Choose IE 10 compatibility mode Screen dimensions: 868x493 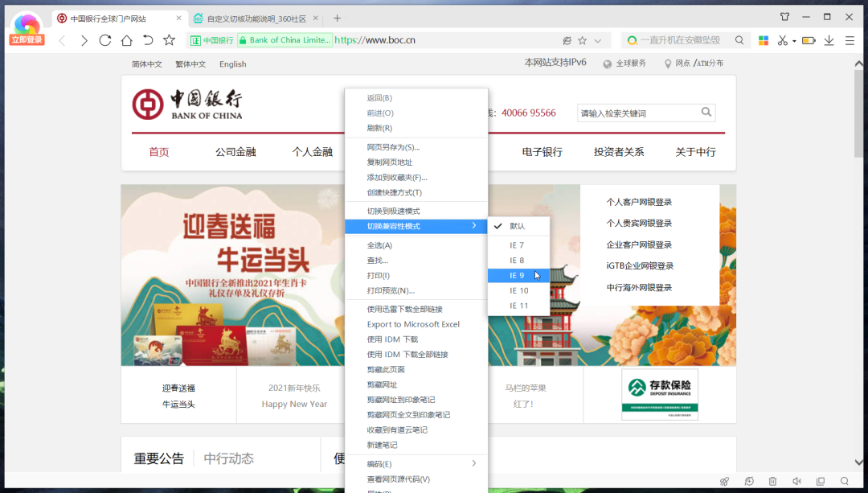pyautogui.click(x=518, y=290)
